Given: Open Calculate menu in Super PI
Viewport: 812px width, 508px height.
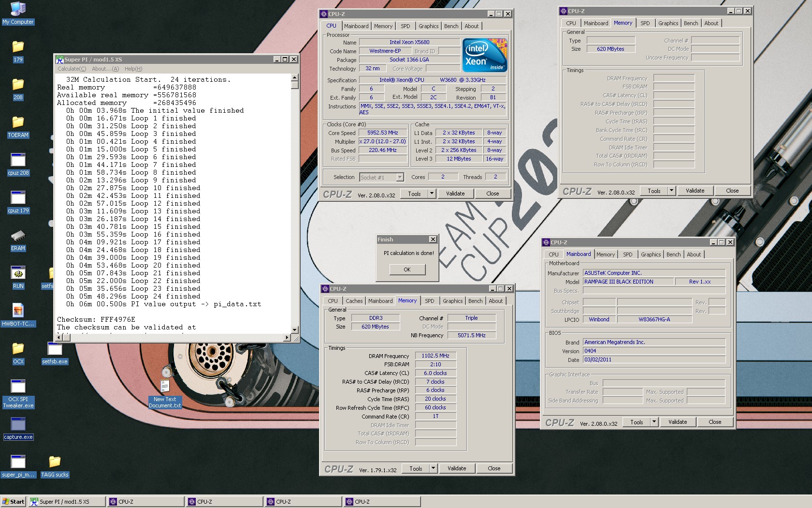Looking at the screenshot, I should pos(72,69).
